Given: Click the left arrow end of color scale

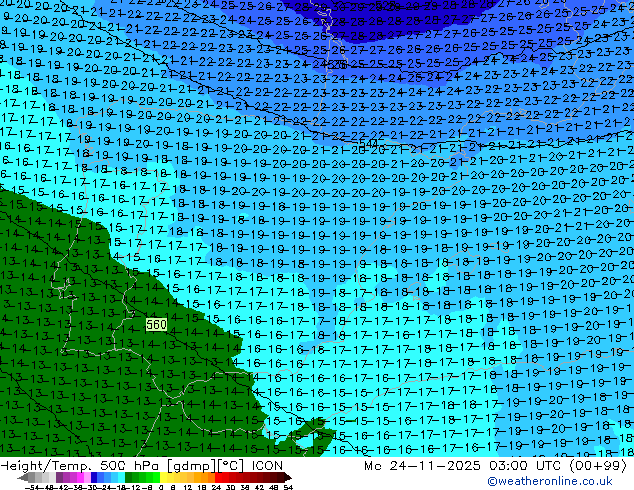Looking at the screenshot, I should point(23,477).
